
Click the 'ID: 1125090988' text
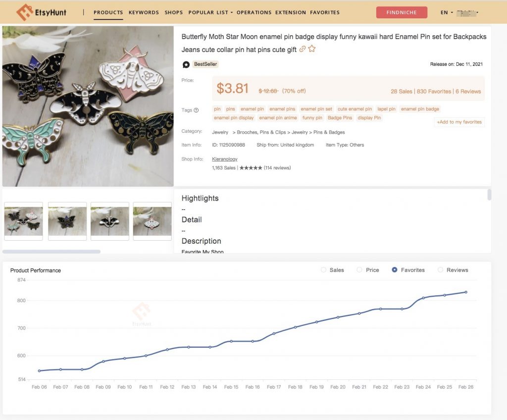(228, 145)
